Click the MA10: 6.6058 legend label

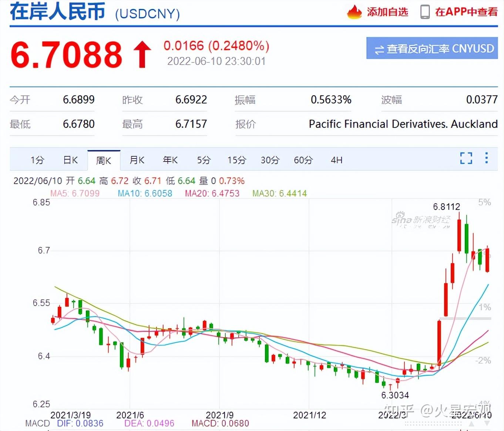pyautogui.click(x=145, y=193)
